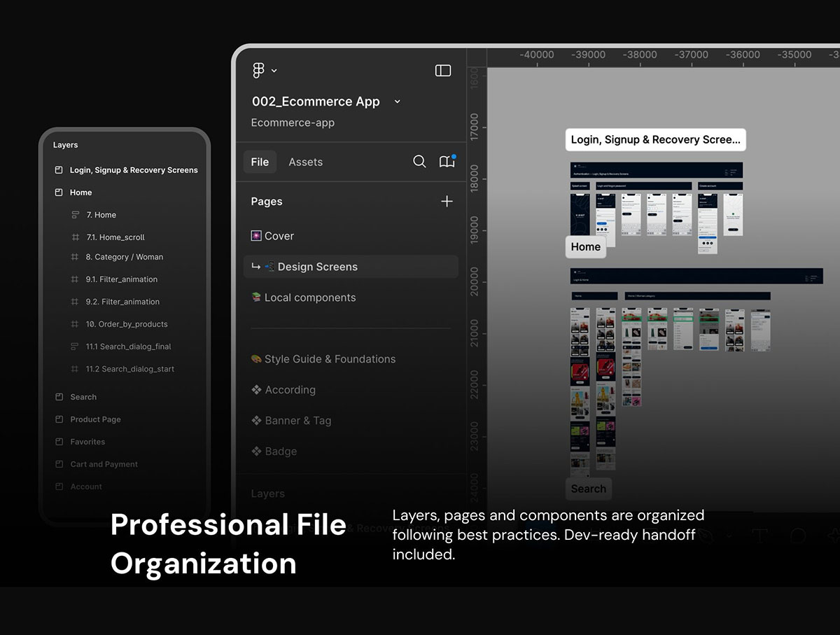Open the 002_Ecommerce App file name dropdown

397,102
